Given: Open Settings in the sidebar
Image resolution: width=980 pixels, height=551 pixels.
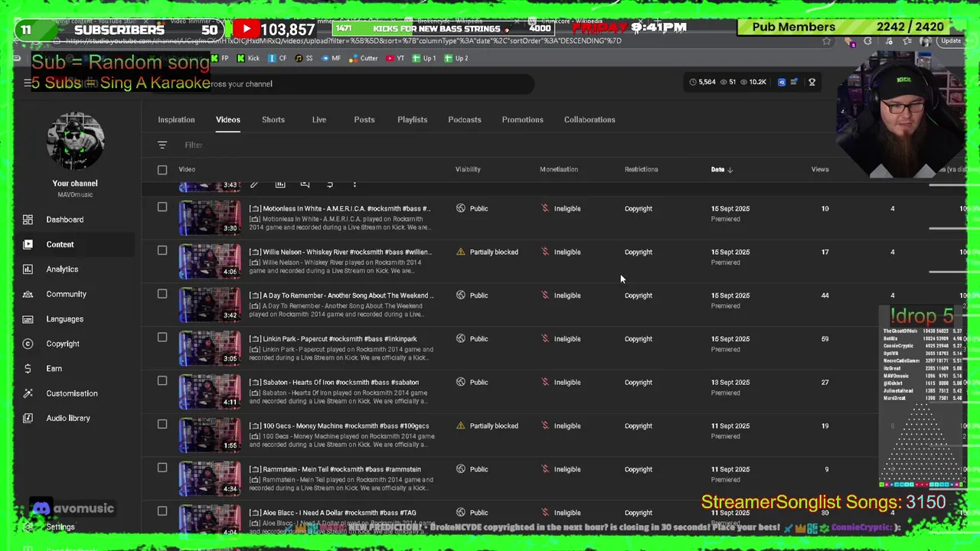Looking at the screenshot, I should (60, 527).
